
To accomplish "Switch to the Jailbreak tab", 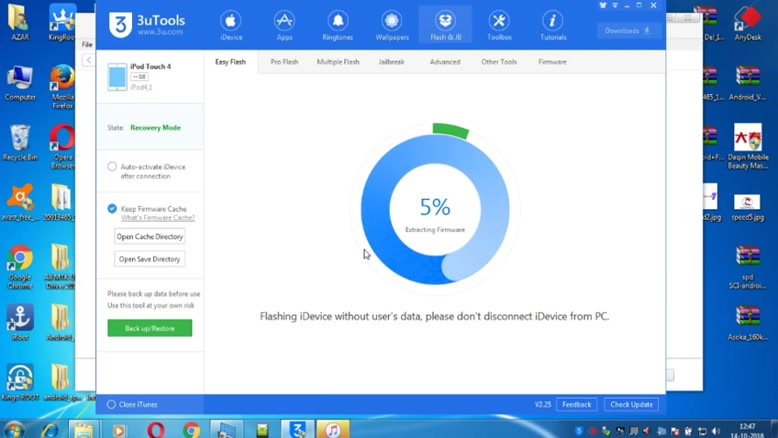I will [391, 62].
